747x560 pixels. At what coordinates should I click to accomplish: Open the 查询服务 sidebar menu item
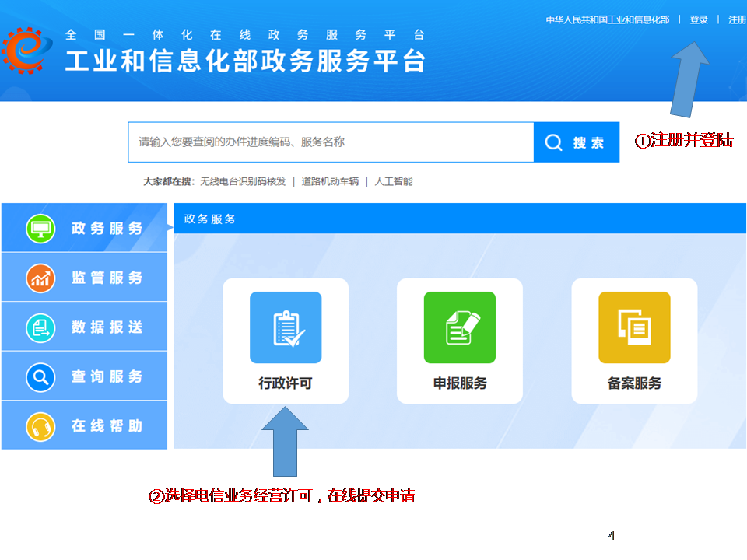84,376
